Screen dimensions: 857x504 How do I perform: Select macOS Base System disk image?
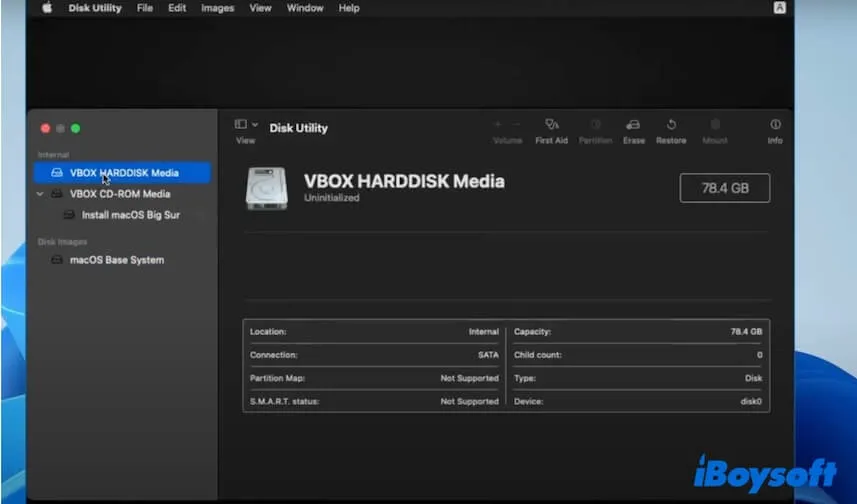(x=116, y=260)
